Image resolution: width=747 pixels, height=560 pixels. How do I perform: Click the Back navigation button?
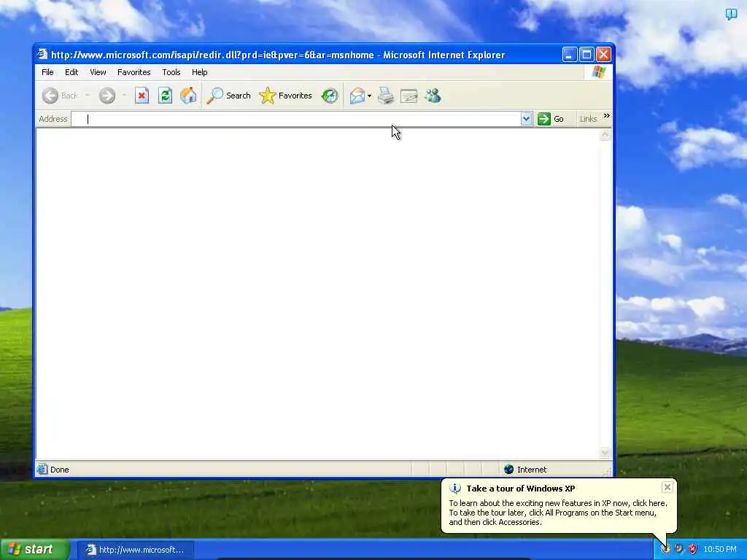[x=60, y=96]
